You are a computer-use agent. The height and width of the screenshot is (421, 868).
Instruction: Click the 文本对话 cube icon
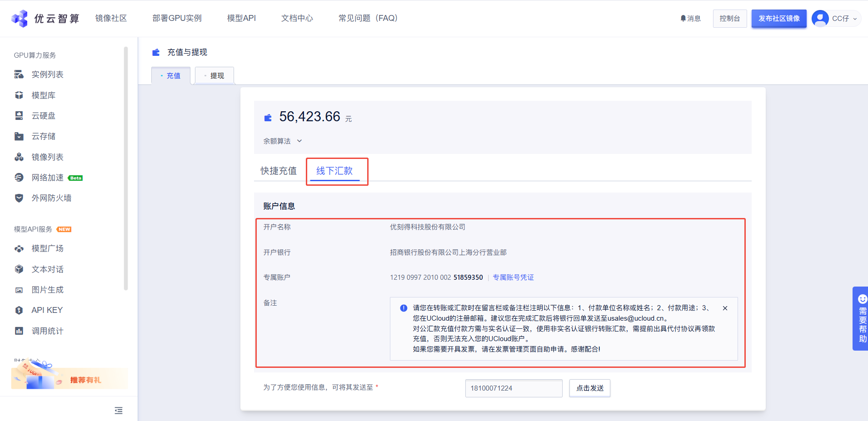pos(19,269)
